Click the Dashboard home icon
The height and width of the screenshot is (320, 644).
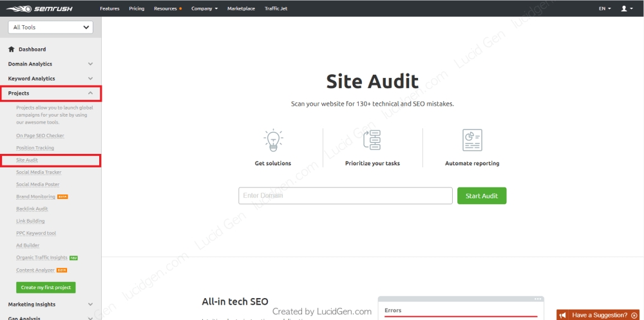(12, 50)
